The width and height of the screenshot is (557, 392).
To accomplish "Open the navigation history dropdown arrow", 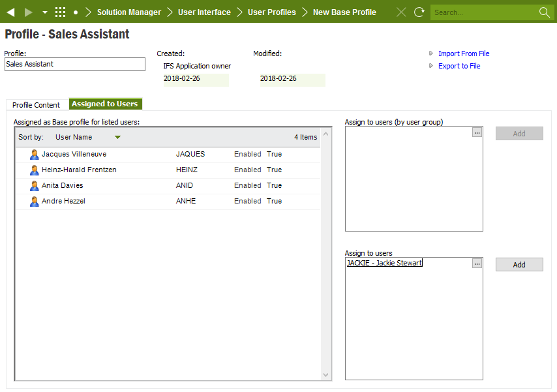I will point(44,12).
